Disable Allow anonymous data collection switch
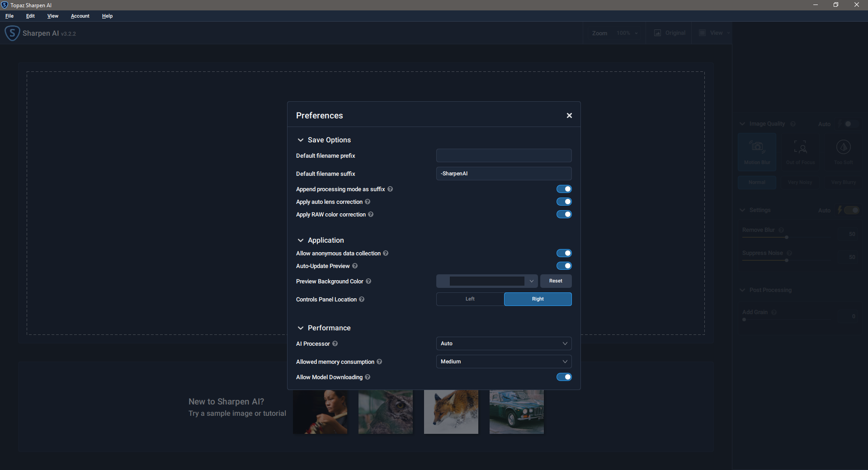Image resolution: width=868 pixels, height=470 pixels. [x=564, y=253]
